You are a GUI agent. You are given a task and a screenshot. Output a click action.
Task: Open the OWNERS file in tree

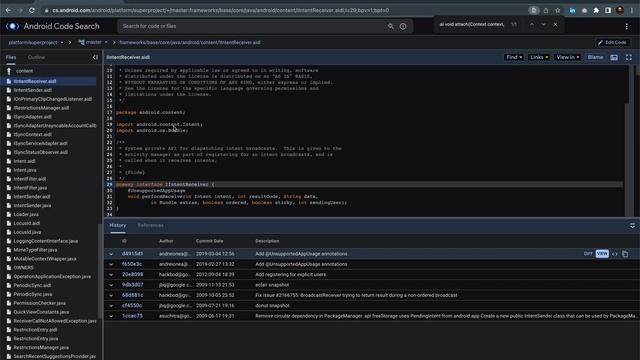coord(23,268)
